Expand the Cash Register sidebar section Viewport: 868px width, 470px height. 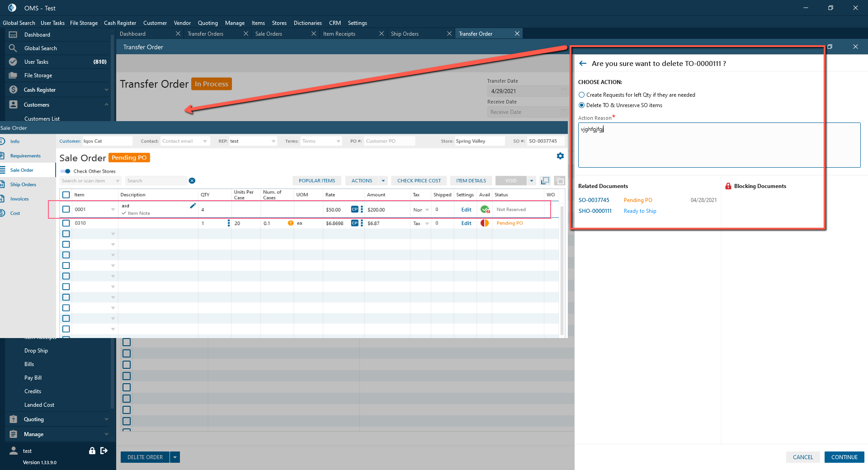(107, 90)
